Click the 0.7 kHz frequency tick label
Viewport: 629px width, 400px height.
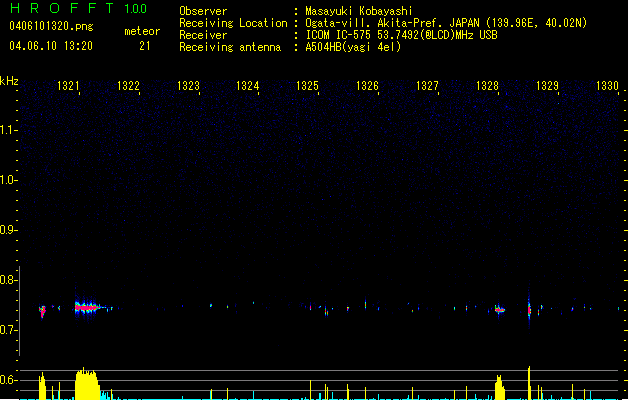click(8, 330)
